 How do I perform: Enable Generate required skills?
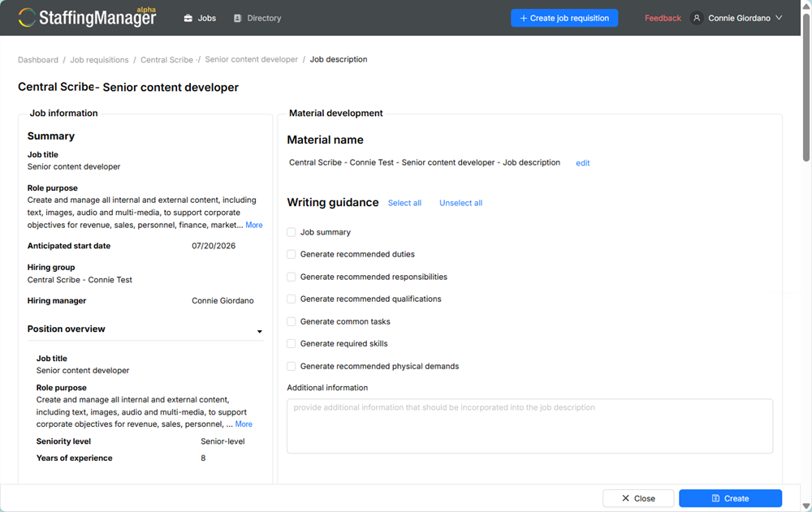pos(291,343)
